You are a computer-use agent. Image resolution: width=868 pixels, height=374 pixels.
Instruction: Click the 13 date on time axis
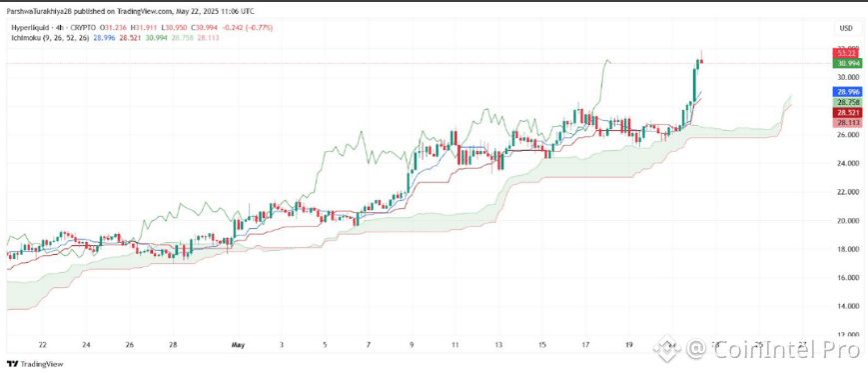pos(498,345)
